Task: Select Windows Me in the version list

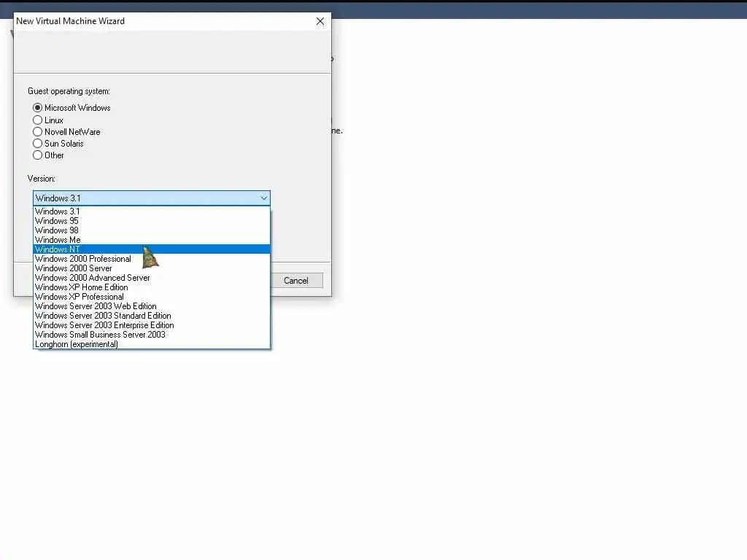Action: coord(152,240)
